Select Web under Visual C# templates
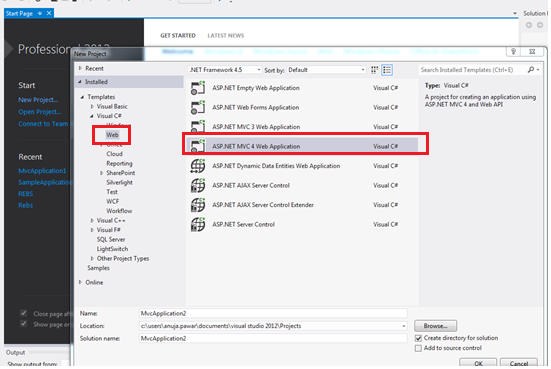The height and width of the screenshot is (369, 551). [x=112, y=135]
